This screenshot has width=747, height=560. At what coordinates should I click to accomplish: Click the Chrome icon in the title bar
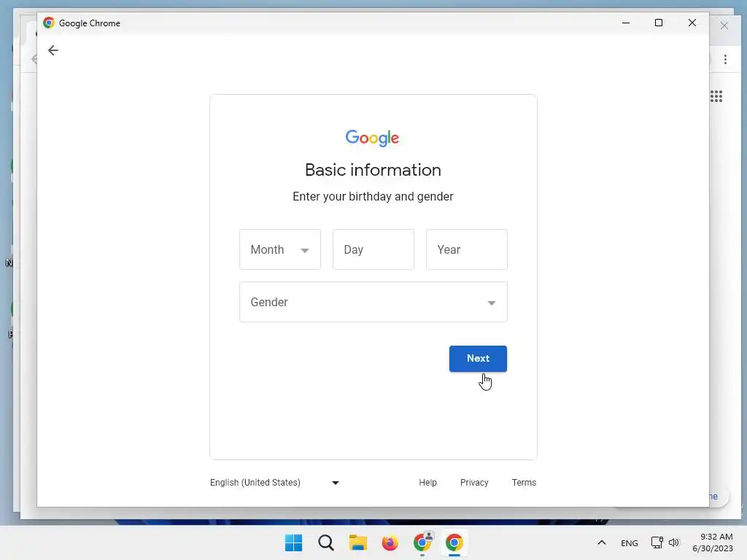coord(49,23)
